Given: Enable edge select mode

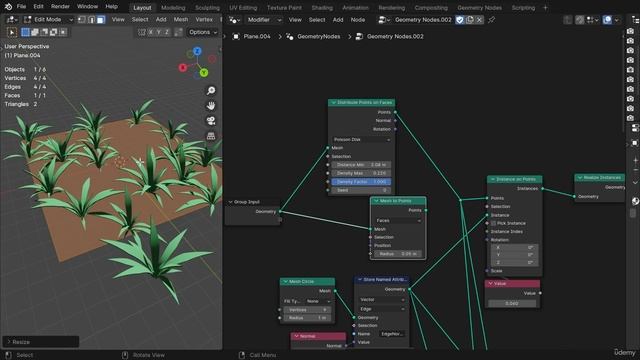Looking at the screenshot, I should [91, 20].
